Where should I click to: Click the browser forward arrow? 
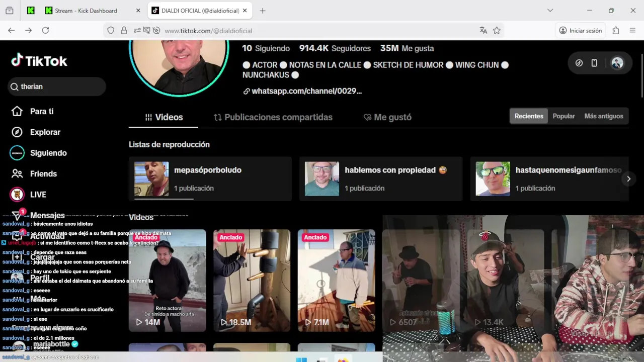point(28,31)
